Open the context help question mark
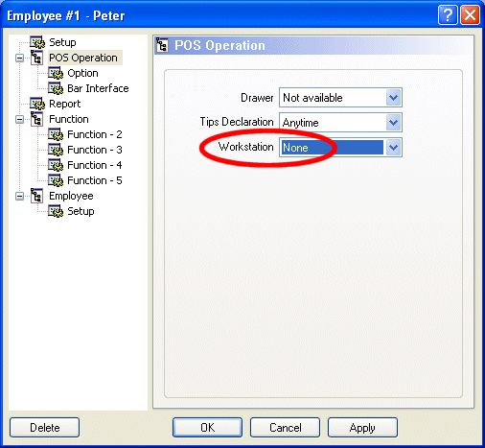Screen dimensions: 485x448 pyautogui.click(x=448, y=15)
